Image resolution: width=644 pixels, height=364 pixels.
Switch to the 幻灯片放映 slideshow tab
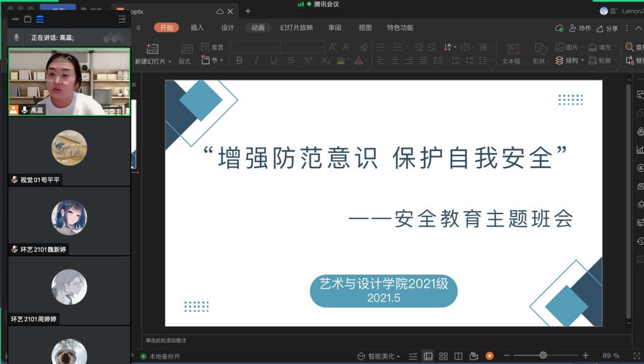coord(296,28)
